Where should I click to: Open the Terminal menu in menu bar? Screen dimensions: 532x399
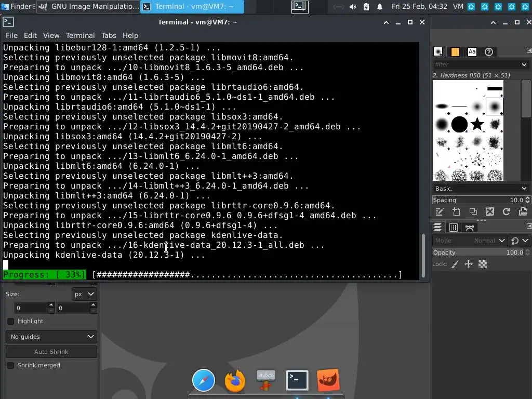[80, 35]
